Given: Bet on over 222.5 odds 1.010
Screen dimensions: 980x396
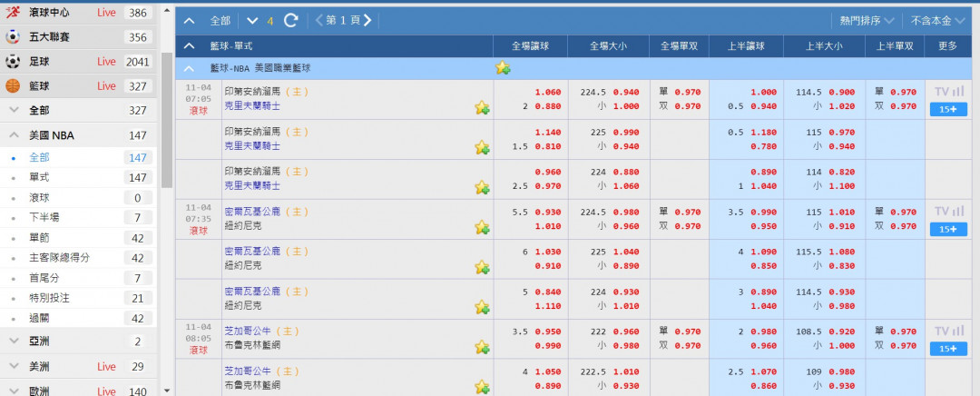Looking at the screenshot, I should (x=625, y=371).
